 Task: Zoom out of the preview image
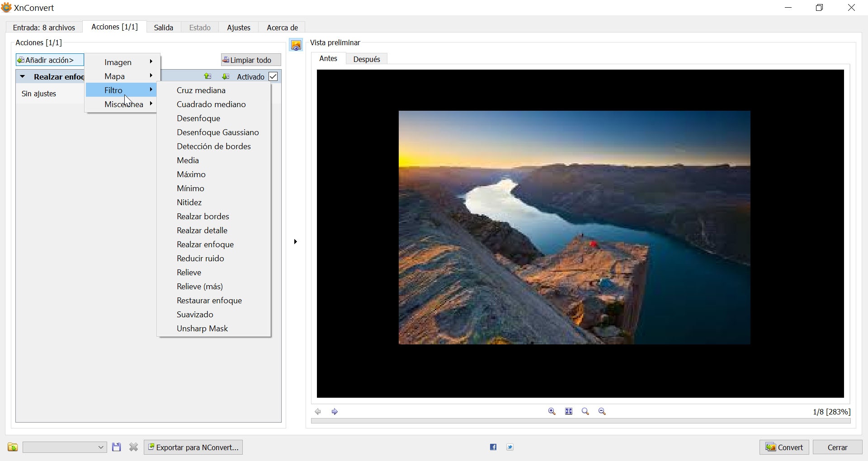602,411
